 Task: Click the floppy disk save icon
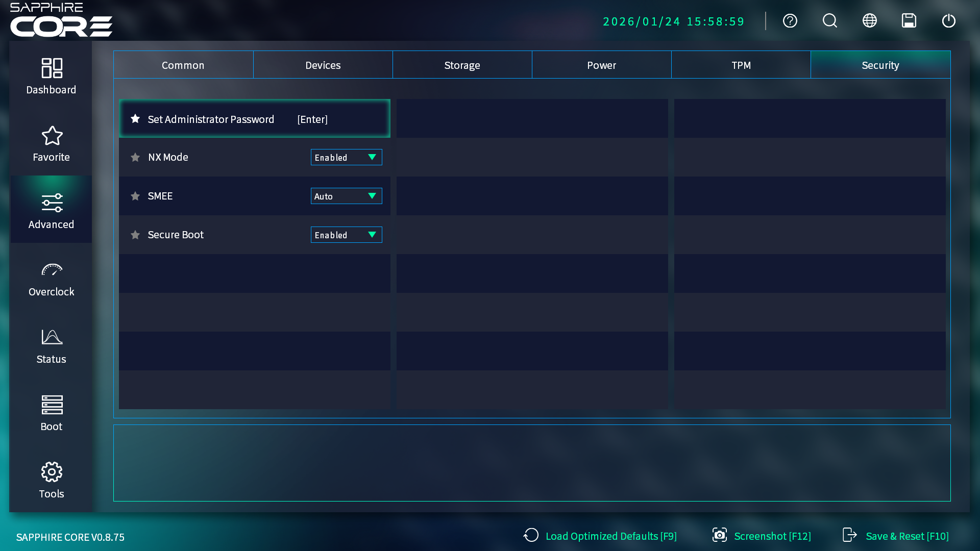pos(909,21)
